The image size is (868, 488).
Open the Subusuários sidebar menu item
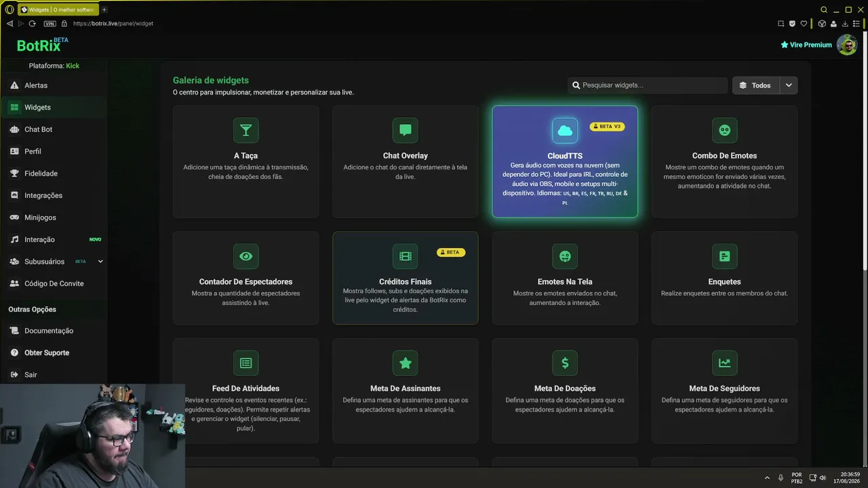coord(54,262)
